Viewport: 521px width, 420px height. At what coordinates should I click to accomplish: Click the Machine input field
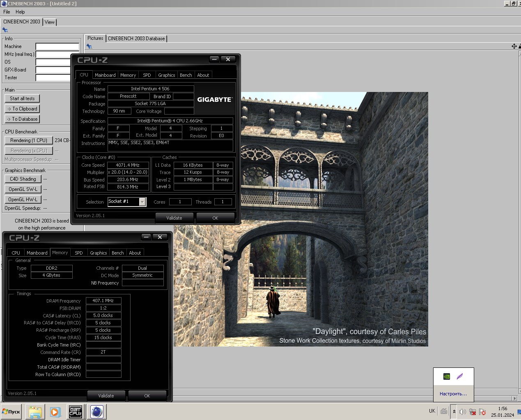tap(57, 46)
